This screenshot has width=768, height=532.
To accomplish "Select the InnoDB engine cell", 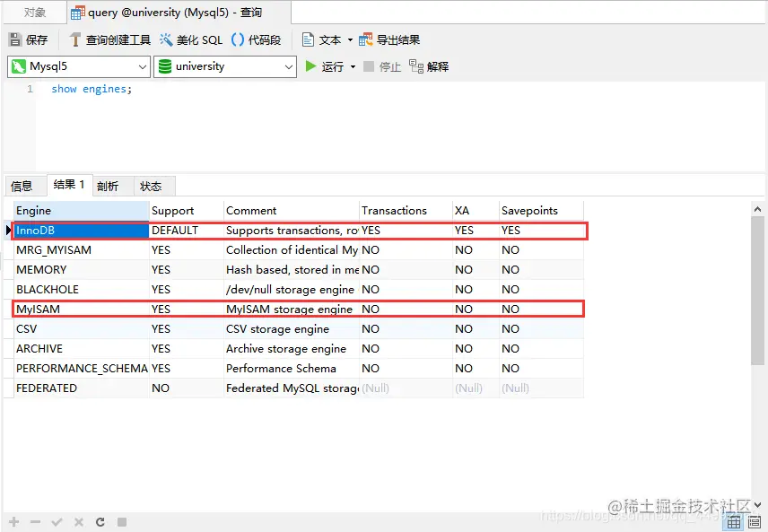I will (x=82, y=231).
